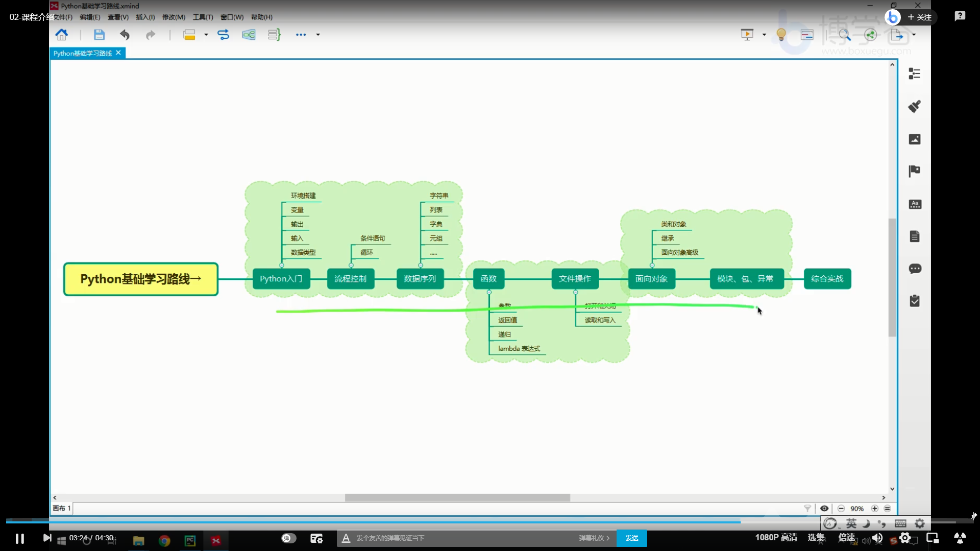The height and width of the screenshot is (551, 980).
Task: Open the 帮助(H) menu
Action: (261, 17)
